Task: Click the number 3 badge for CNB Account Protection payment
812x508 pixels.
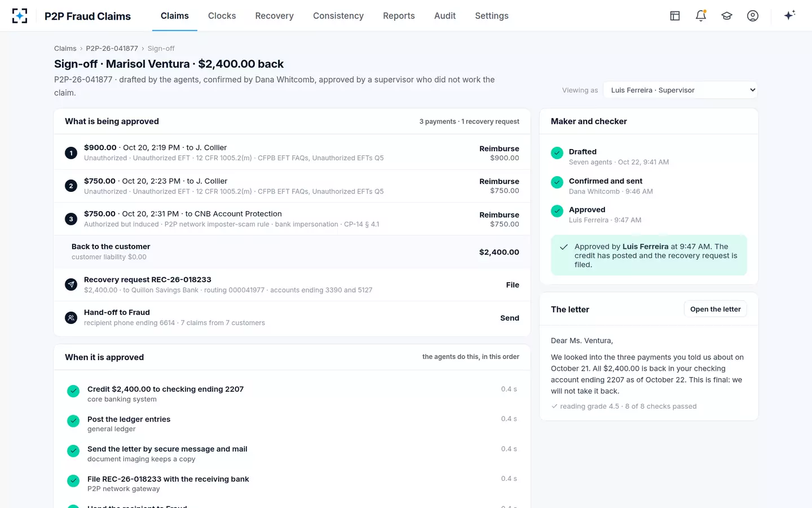Action: pyautogui.click(x=71, y=219)
